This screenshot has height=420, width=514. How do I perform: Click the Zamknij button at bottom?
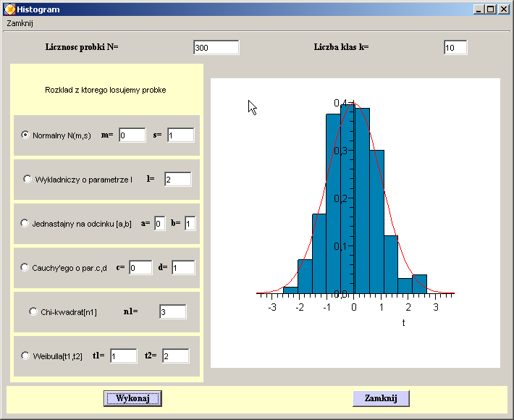[x=381, y=398]
